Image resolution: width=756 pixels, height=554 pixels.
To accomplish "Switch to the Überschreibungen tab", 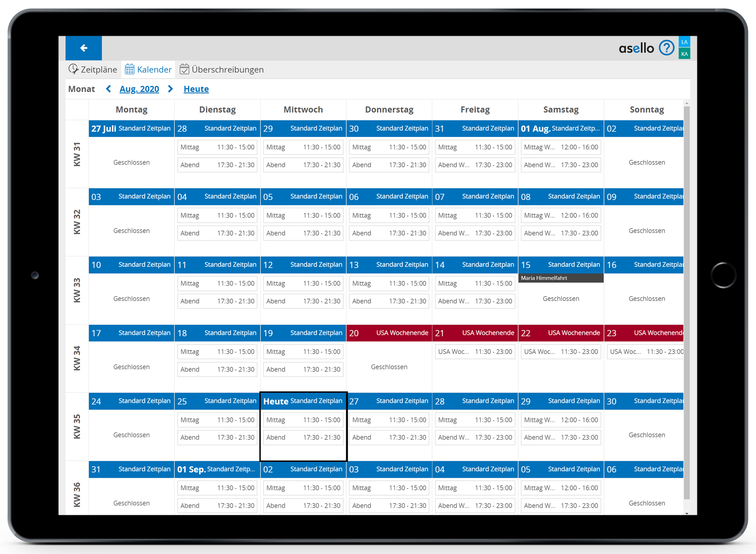I will click(227, 70).
